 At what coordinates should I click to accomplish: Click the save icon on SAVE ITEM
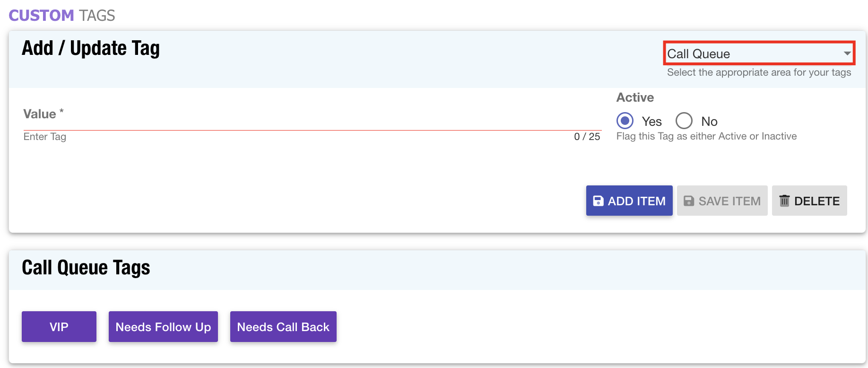click(689, 201)
